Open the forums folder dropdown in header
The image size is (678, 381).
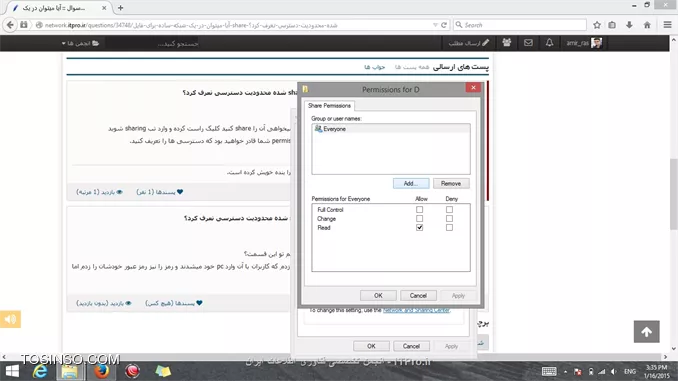[80, 43]
